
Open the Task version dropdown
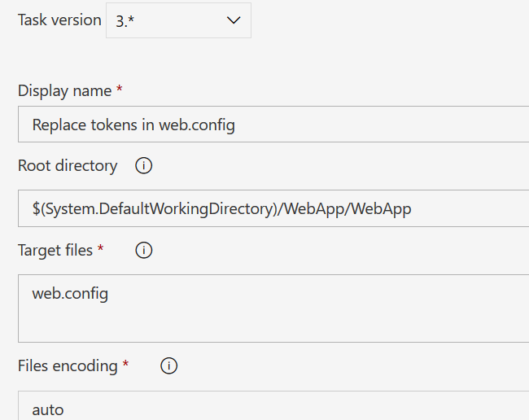tap(178, 21)
